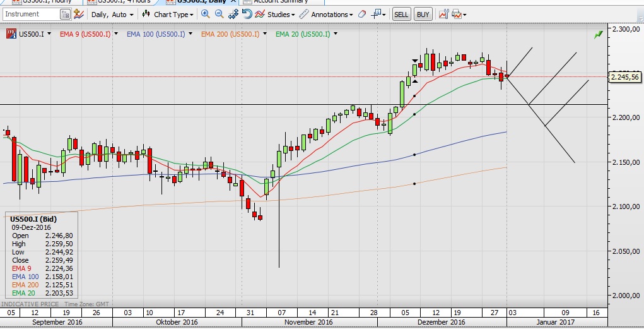644x329 pixels.
Task: Click Dezember 2016 on the time axis
Action: coord(441,322)
